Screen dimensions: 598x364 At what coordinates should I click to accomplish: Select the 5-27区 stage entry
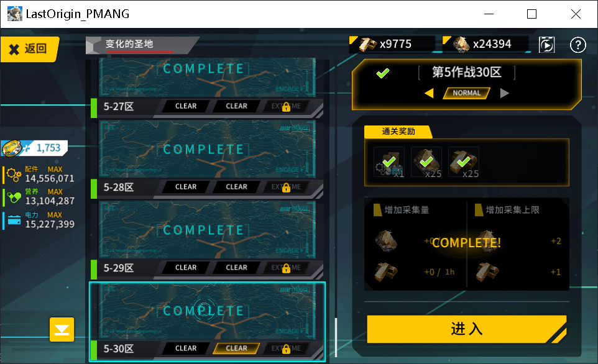(x=207, y=88)
